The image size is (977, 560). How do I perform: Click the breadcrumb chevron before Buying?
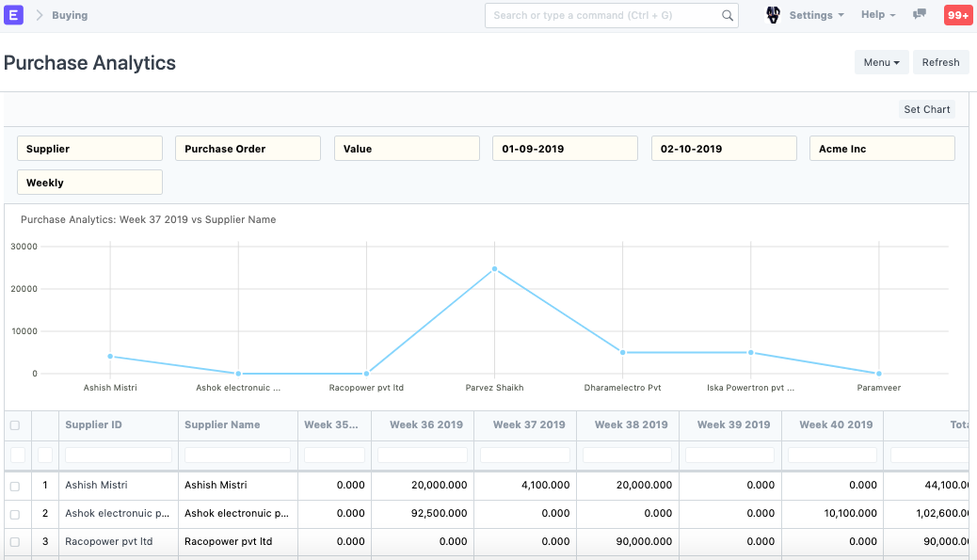pyautogui.click(x=40, y=15)
